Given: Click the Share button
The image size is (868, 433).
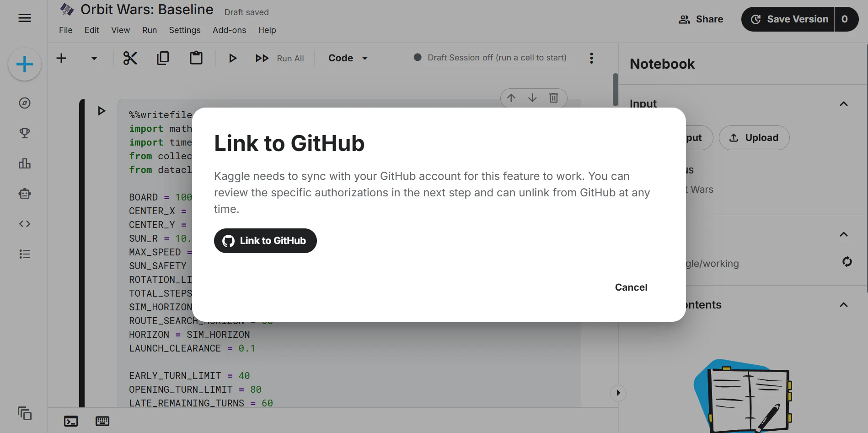Looking at the screenshot, I should point(701,19).
